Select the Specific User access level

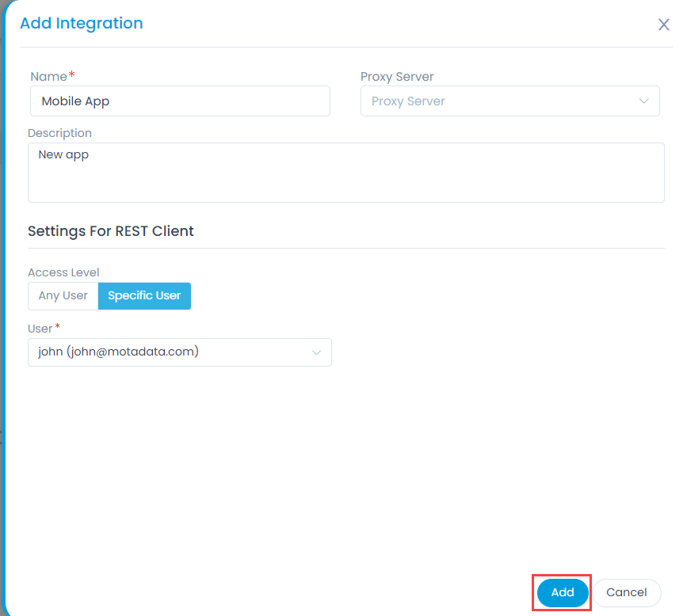(x=144, y=295)
